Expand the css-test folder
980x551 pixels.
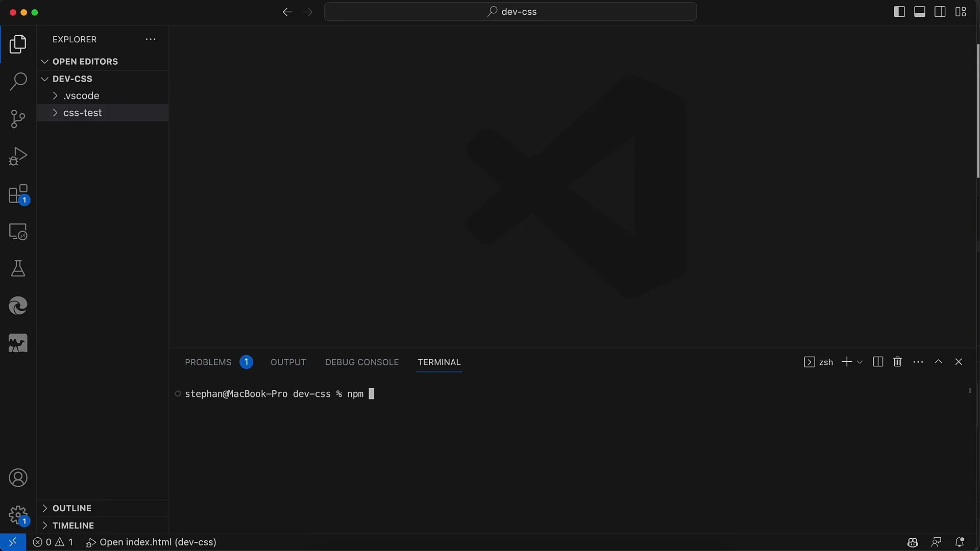click(103, 113)
